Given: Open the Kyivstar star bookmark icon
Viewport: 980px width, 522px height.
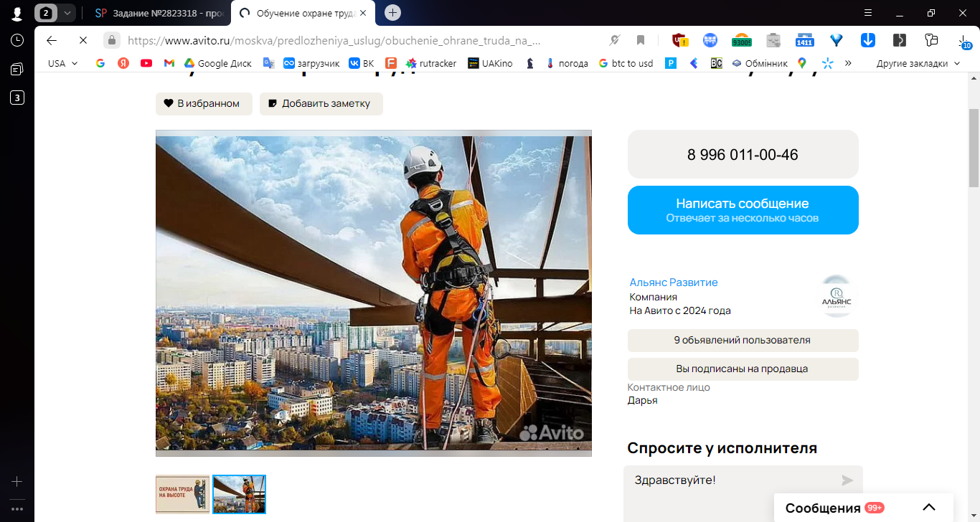Looking at the screenshot, I should point(827,63).
